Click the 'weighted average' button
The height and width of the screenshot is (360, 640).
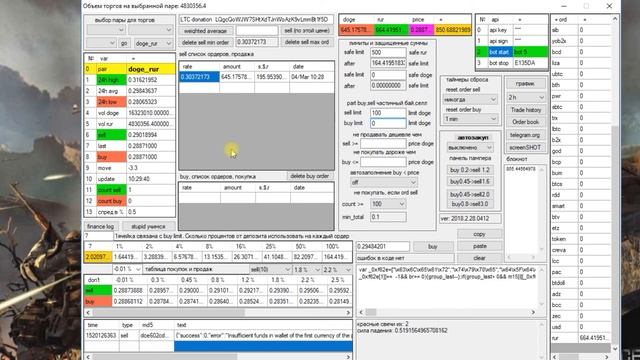click(205, 31)
